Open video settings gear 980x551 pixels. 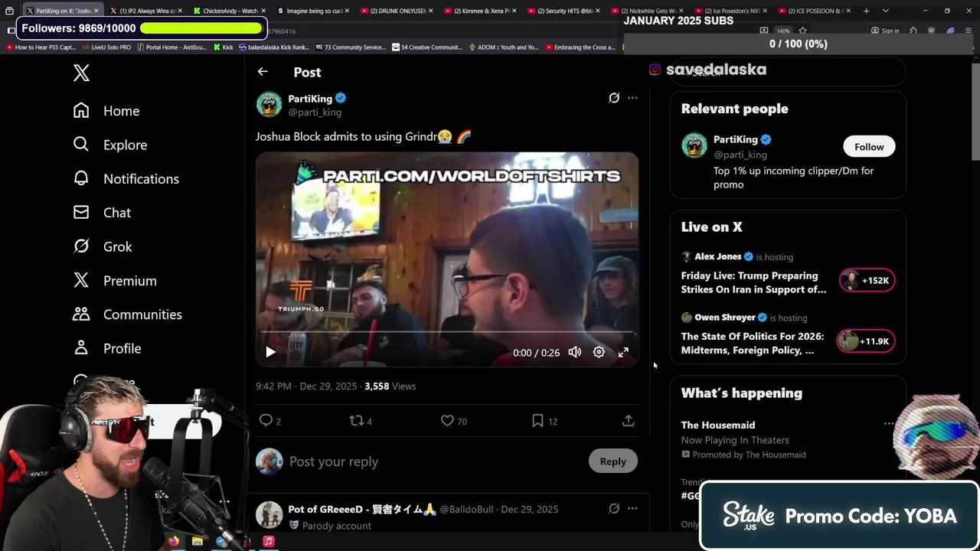[599, 352]
